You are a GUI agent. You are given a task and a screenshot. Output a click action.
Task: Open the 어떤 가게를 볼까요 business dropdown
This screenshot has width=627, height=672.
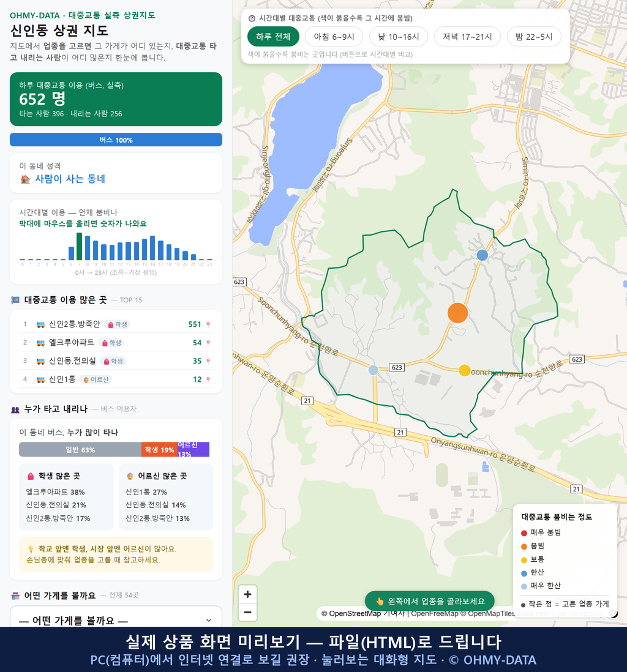116,620
